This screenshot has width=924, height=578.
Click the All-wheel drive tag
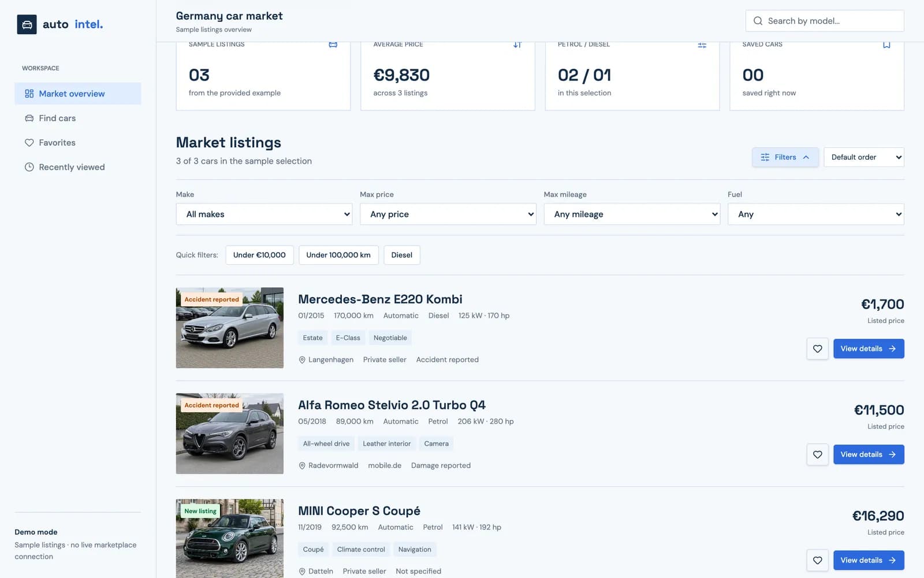pos(326,444)
